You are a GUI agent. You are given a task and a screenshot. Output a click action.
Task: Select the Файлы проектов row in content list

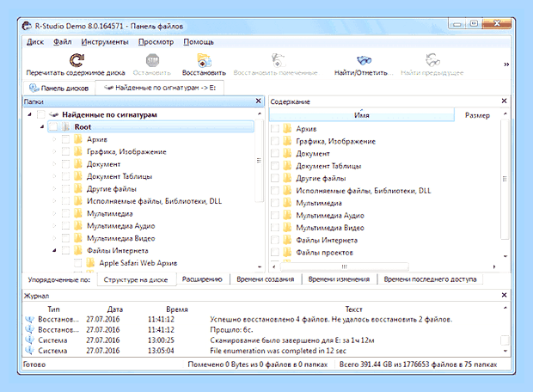click(384, 252)
